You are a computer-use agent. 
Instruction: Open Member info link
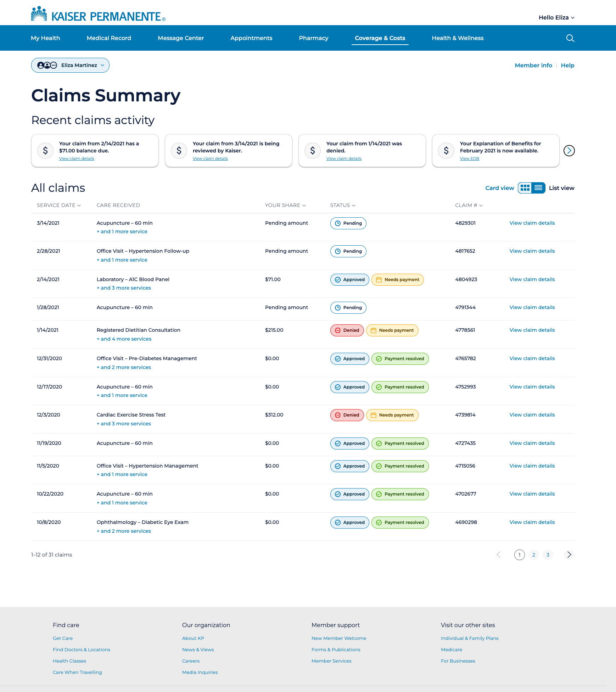click(533, 65)
